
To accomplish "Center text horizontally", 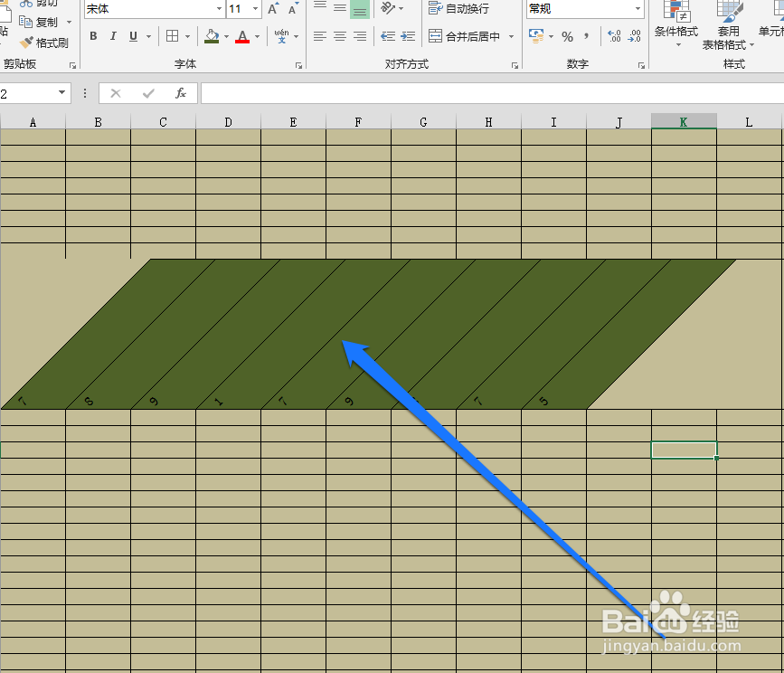I will [340, 36].
